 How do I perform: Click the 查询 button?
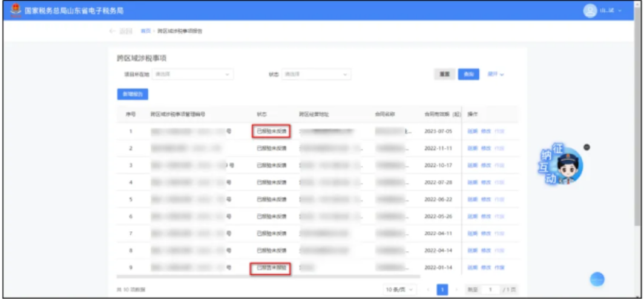(468, 74)
